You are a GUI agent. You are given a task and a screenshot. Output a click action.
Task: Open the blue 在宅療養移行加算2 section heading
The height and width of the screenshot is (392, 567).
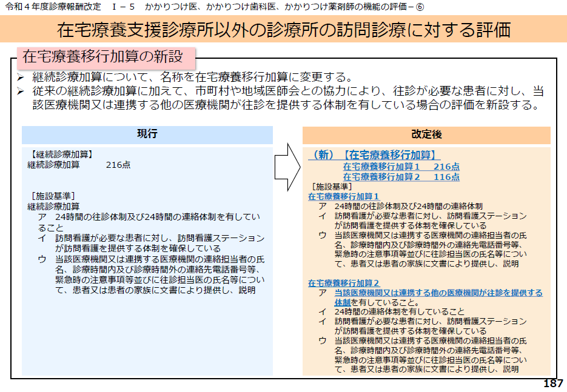pos(343,283)
